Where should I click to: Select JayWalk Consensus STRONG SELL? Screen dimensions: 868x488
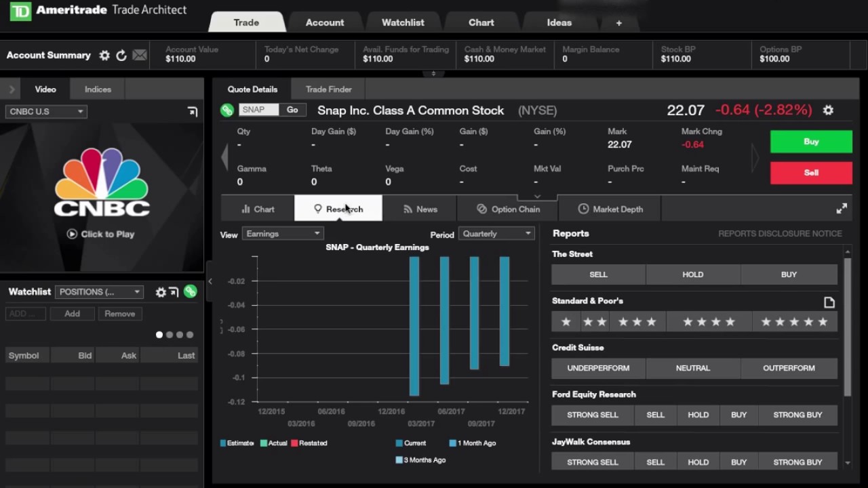[593, 462]
